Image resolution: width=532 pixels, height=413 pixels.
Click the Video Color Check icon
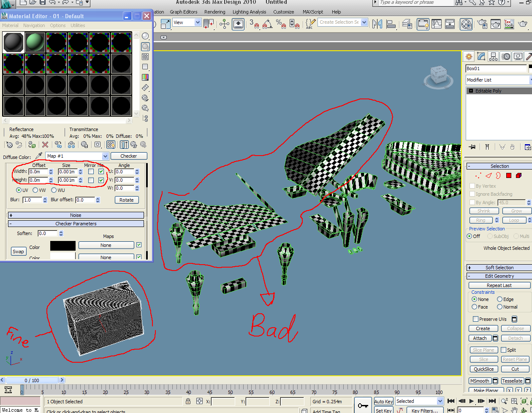145,77
